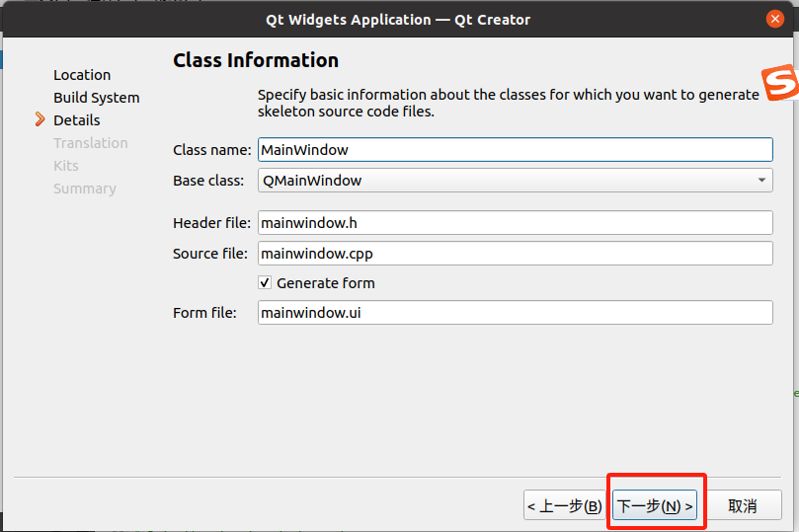Select the Kits wizard step
Image resolution: width=799 pixels, height=532 pixels.
66,166
